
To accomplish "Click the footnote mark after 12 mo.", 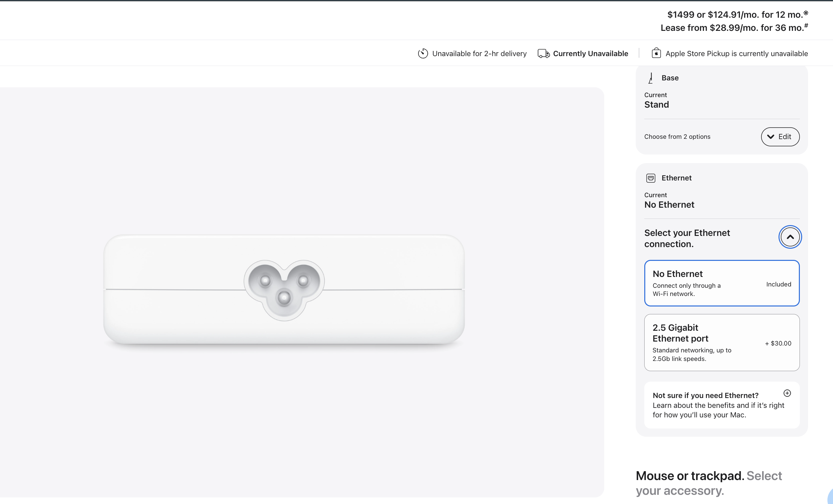I will 806,13.
